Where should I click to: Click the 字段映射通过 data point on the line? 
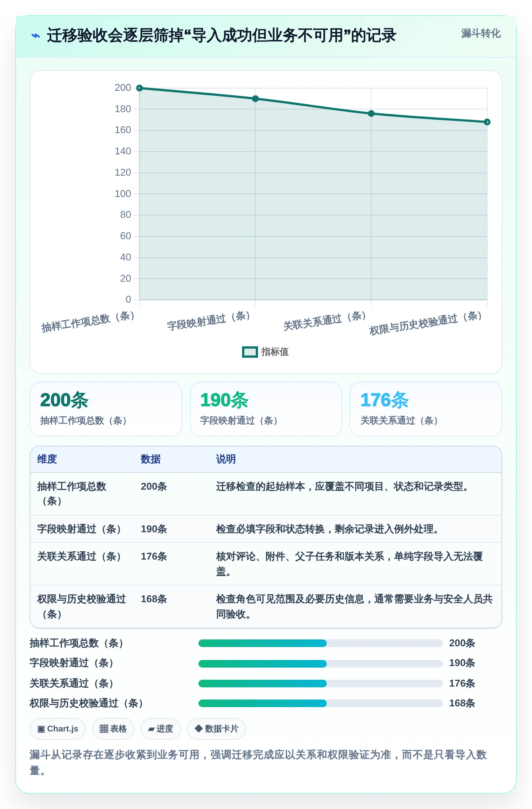click(255, 99)
